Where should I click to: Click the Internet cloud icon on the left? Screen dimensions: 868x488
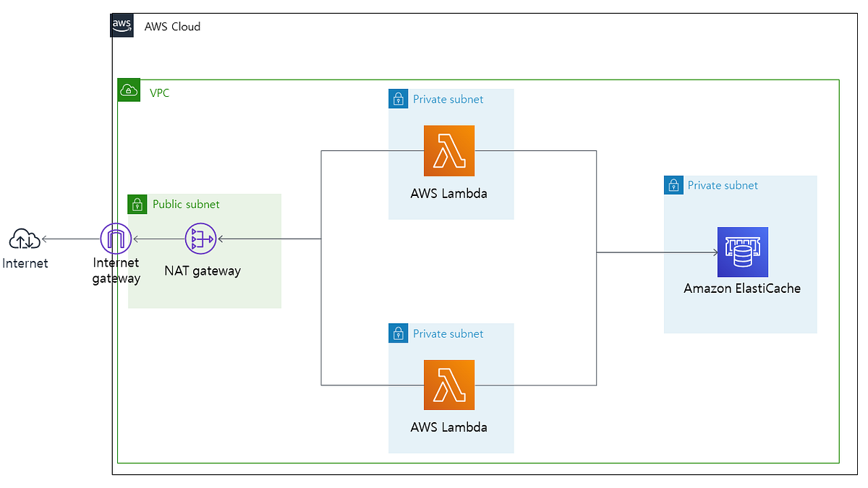pos(24,239)
